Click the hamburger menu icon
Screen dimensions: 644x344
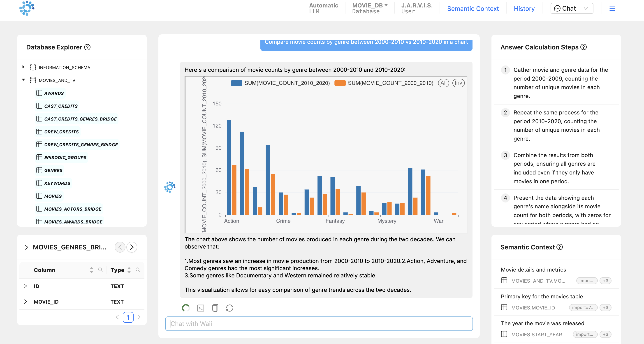(x=612, y=9)
